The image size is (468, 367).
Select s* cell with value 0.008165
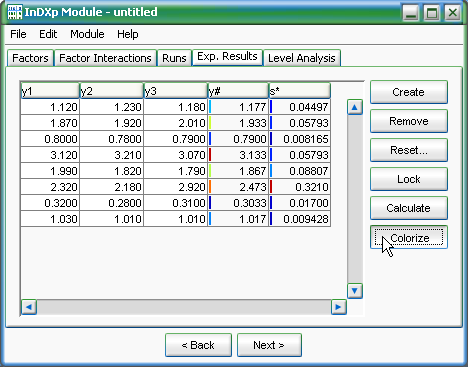pos(300,139)
